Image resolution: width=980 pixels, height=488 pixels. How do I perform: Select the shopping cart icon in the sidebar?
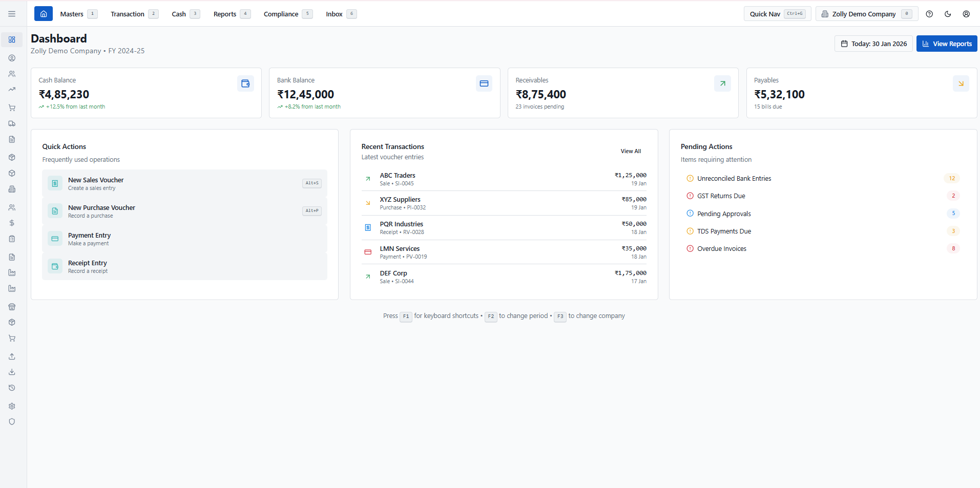point(12,108)
